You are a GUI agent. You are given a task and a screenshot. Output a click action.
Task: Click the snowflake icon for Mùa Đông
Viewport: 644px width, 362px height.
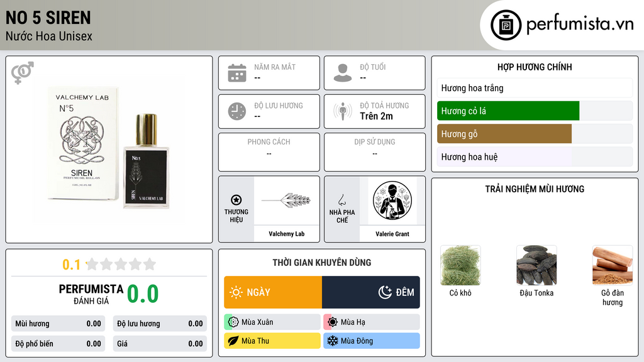(333, 341)
